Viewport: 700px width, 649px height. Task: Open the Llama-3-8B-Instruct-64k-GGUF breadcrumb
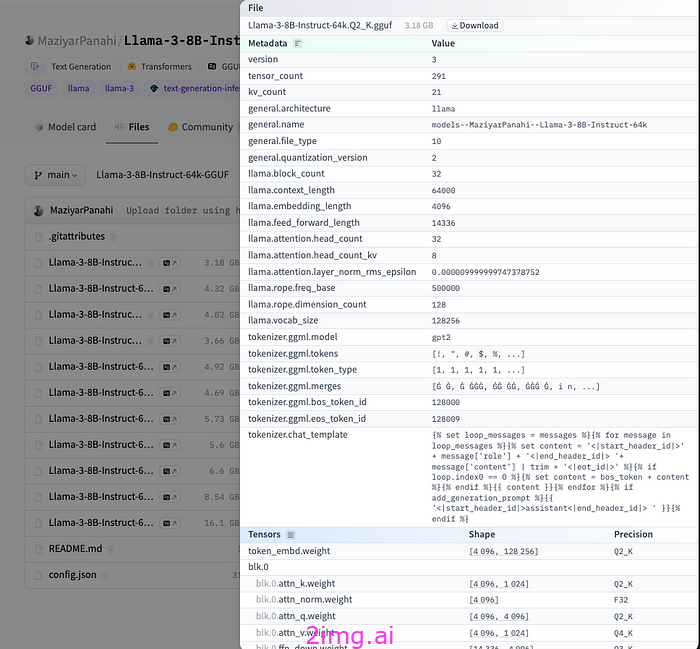[x=162, y=175]
